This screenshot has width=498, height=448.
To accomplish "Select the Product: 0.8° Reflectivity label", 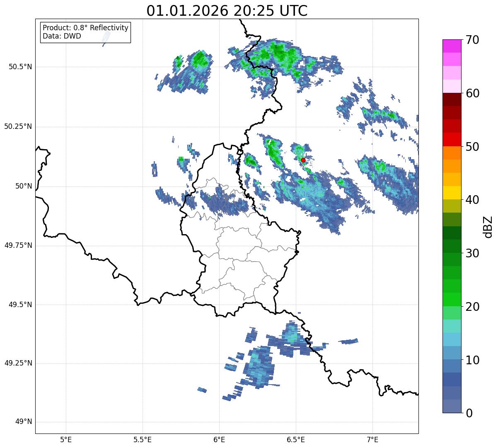I will [x=86, y=28].
